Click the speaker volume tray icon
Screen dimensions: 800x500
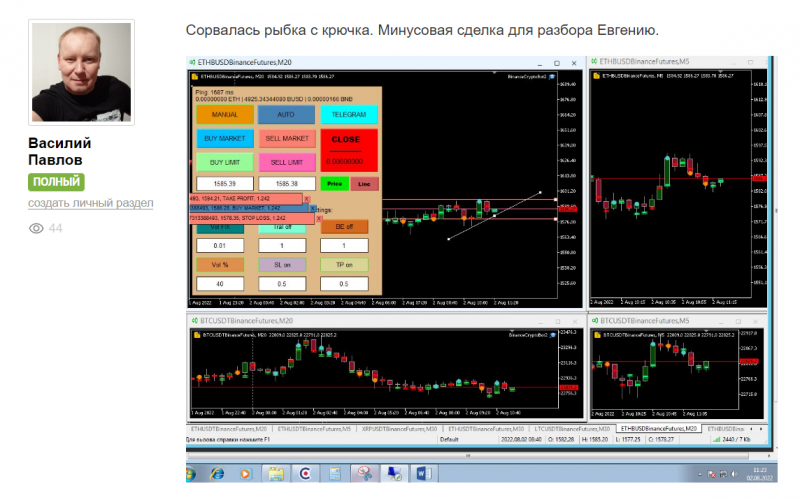tap(735, 474)
